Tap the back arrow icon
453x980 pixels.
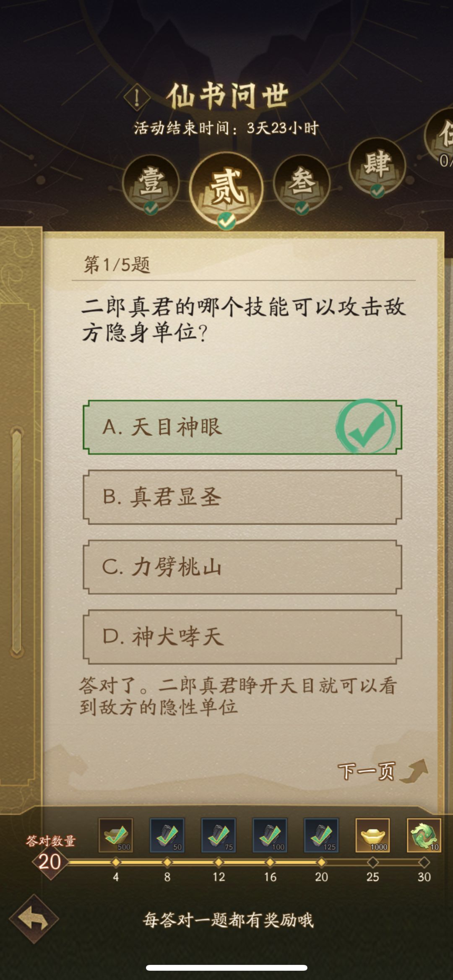tap(34, 920)
